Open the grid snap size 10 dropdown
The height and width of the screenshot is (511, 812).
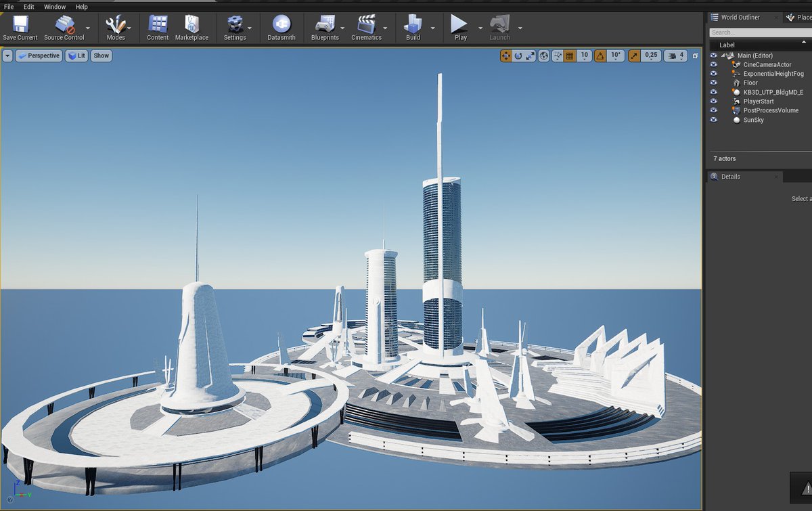(x=585, y=55)
